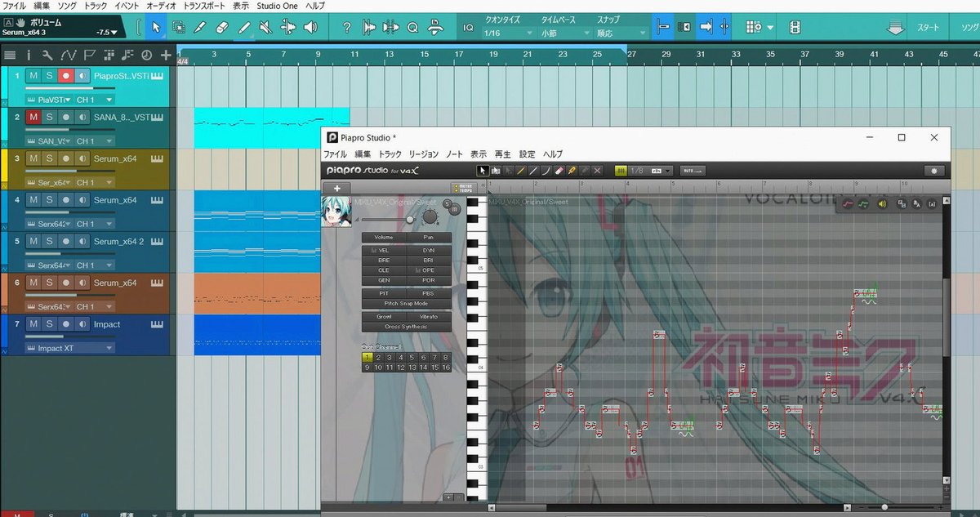Open the ファイル menu in Studio One
The image size is (980, 517).
click(x=15, y=6)
